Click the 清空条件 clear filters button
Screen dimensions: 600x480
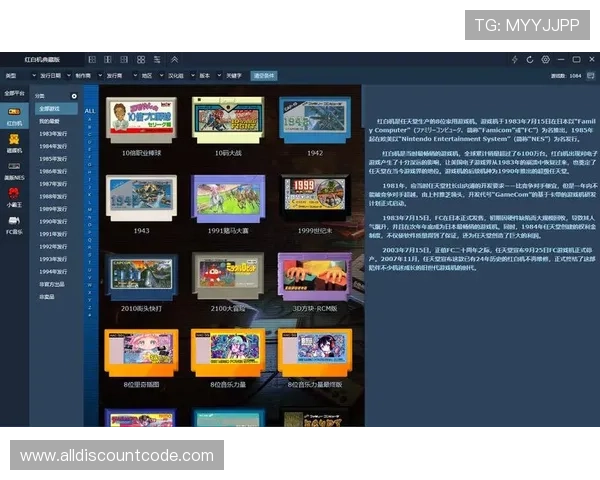(x=264, y=75)
